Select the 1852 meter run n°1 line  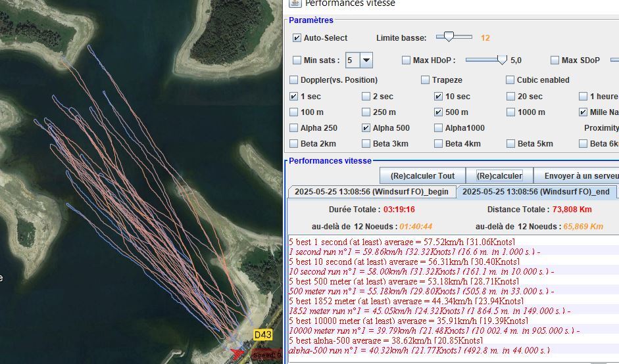(x=454, y=311)
